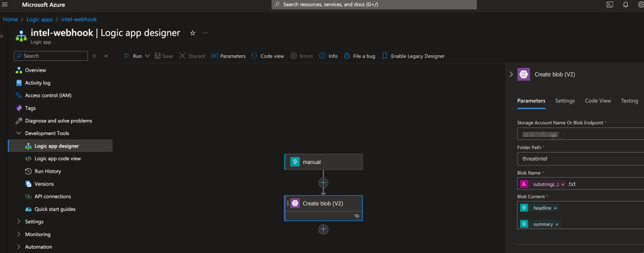Image resolution: width=644 pixels, height=253 pixels.
Task: Insert step between manual and Create blob
Action: click(323, 183)
